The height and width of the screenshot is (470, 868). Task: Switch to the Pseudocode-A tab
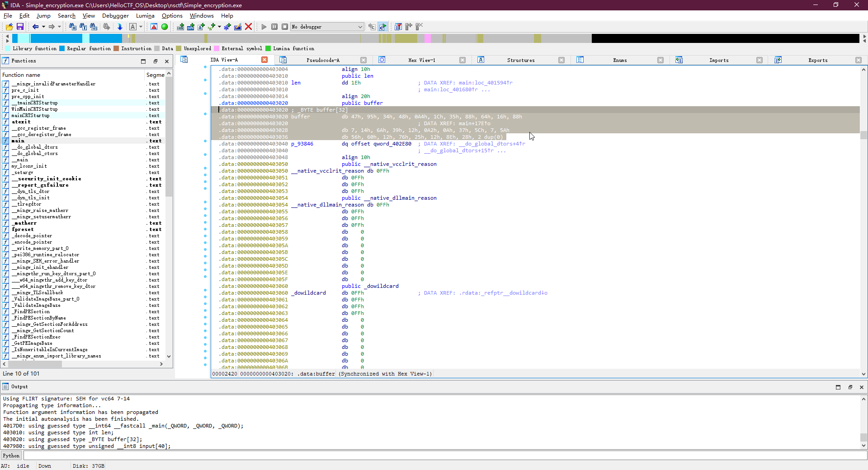pyautogui.click(x=323, y=60)
